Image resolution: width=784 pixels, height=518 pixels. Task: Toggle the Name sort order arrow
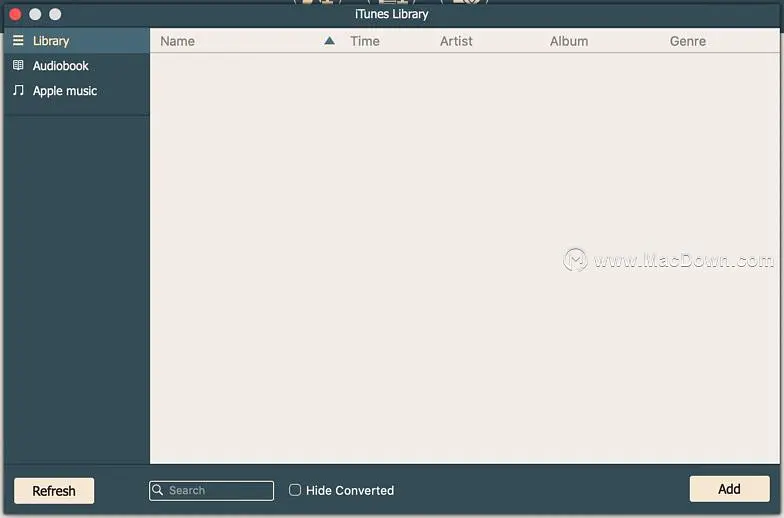point(330,41)
